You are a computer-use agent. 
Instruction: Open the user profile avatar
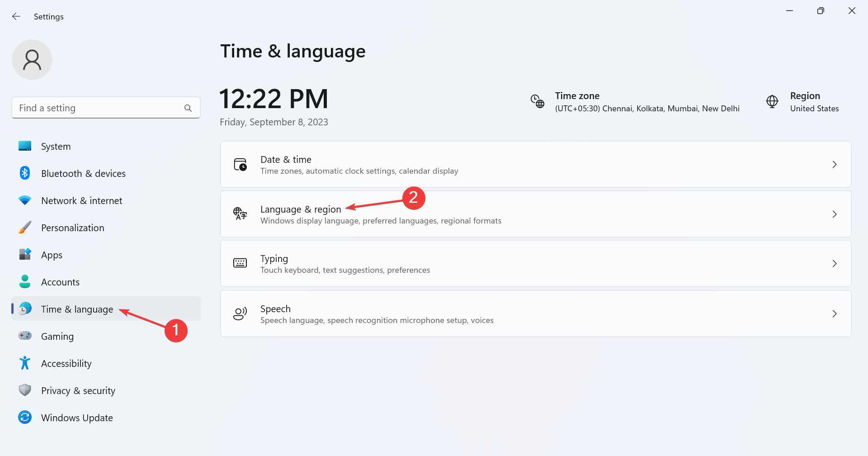tap(32, 60)
